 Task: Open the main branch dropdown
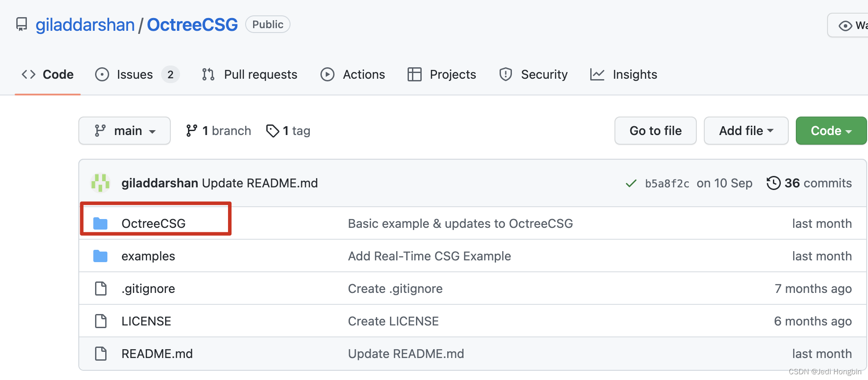click(x=125, y=131)
